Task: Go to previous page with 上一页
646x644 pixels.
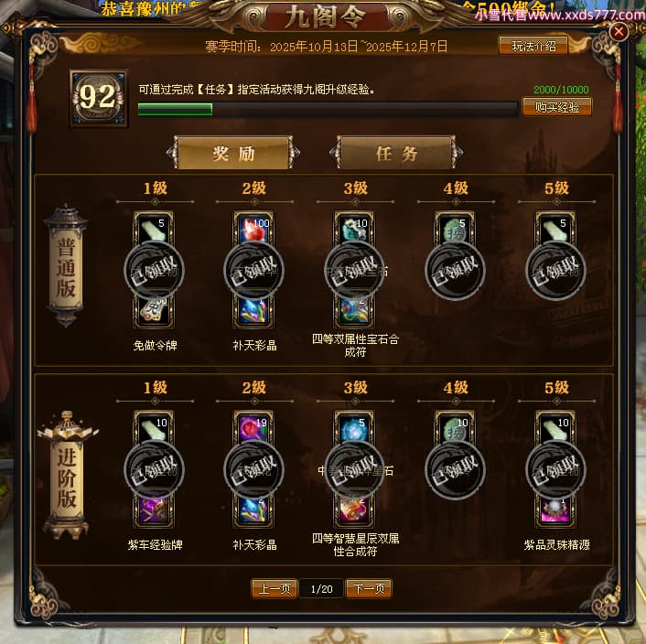Action: 275,588
